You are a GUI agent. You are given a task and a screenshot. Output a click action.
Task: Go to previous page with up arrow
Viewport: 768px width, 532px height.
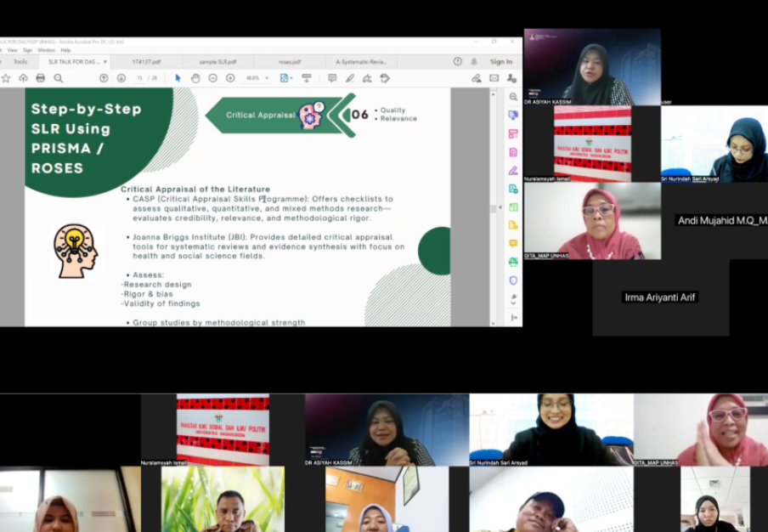click(x=104, y=78)
